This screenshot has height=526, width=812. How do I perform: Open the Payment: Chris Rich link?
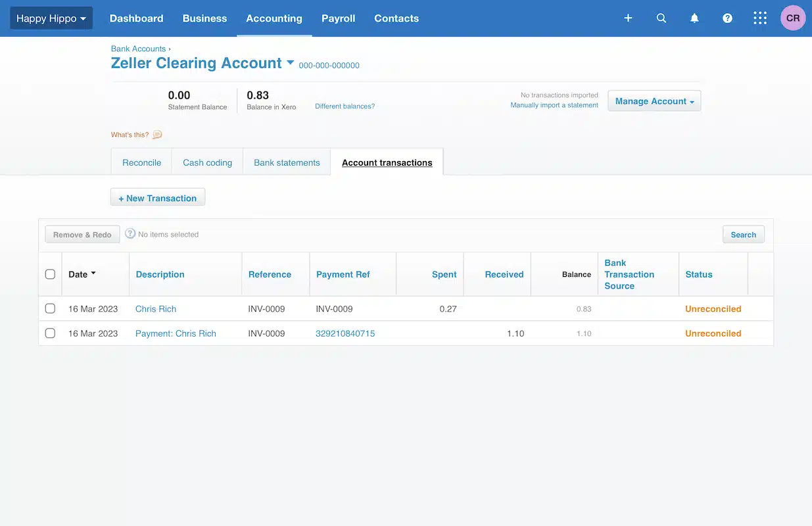coord(176,333)
